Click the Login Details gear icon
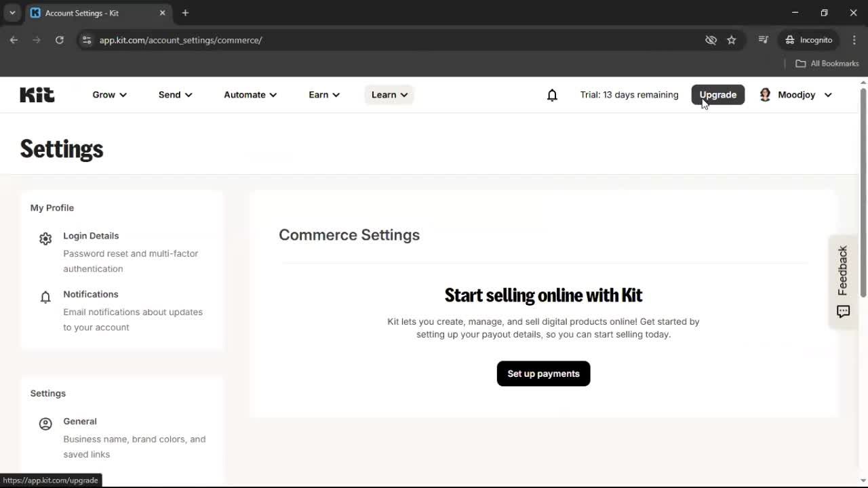Viewport: 868px width, 488px height. [45, 239]
